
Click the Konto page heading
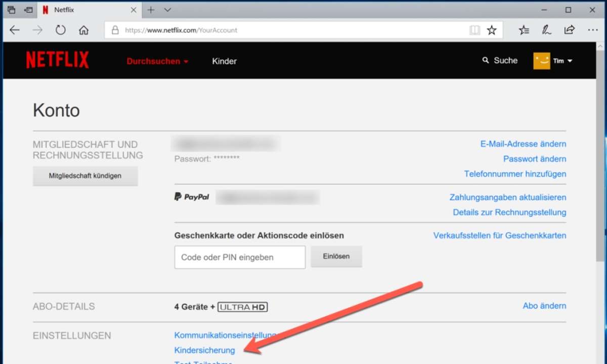(56, 110)
